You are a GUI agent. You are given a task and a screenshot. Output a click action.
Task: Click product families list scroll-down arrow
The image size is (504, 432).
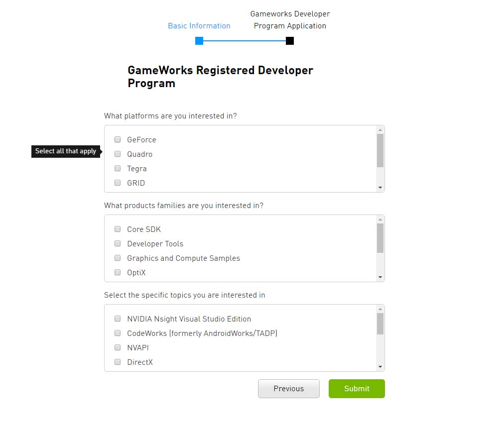(380, 277)
